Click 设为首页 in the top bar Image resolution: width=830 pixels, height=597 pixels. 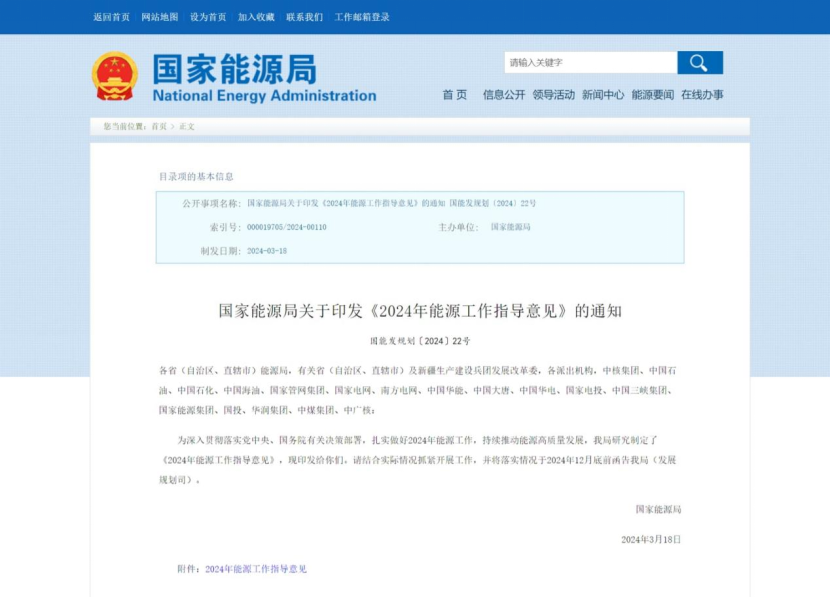208,17
